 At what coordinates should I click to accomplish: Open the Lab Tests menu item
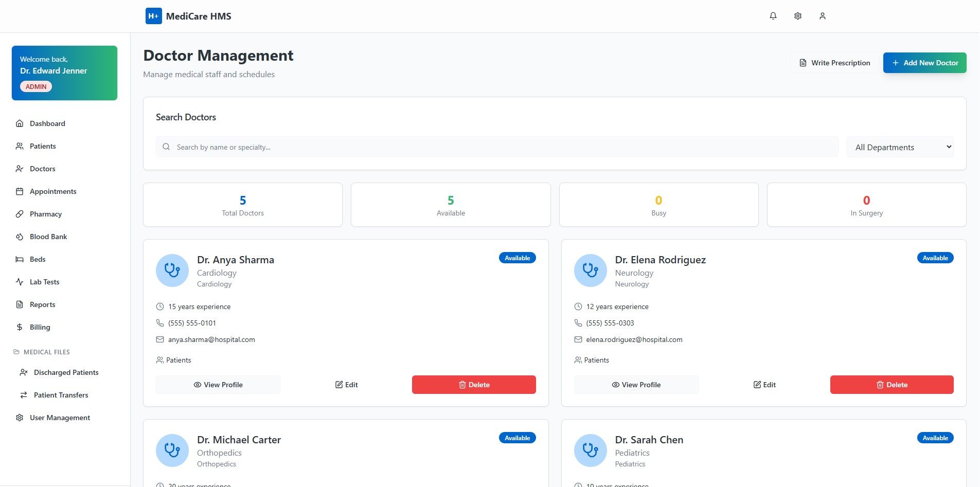[x=44, y=282]
